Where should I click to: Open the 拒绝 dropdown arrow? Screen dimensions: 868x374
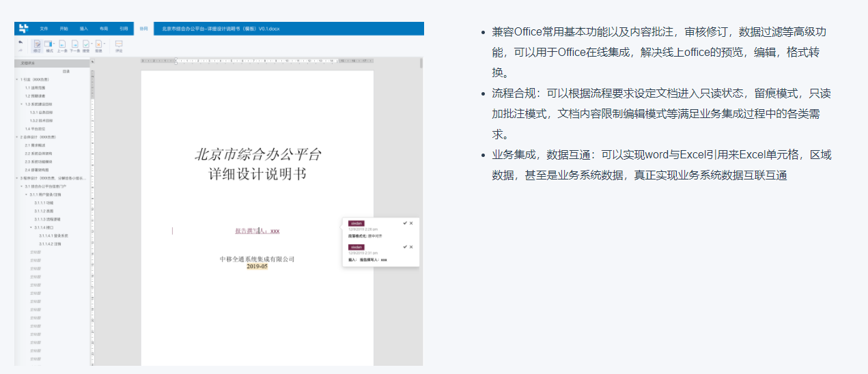point(104,44)
